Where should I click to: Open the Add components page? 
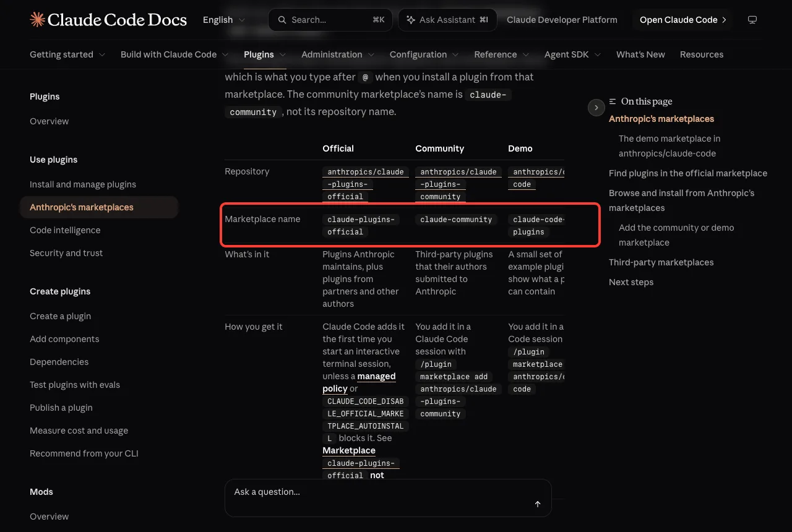tap(64, 339)
